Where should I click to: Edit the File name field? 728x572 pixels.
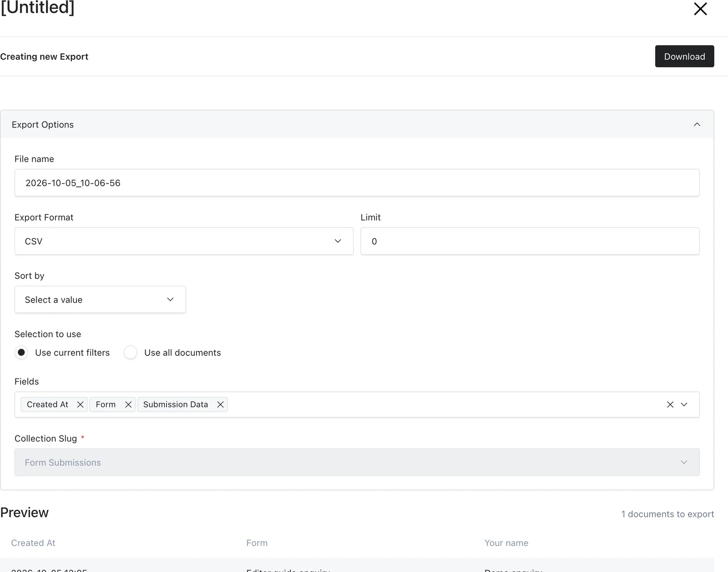pos(357,183)
